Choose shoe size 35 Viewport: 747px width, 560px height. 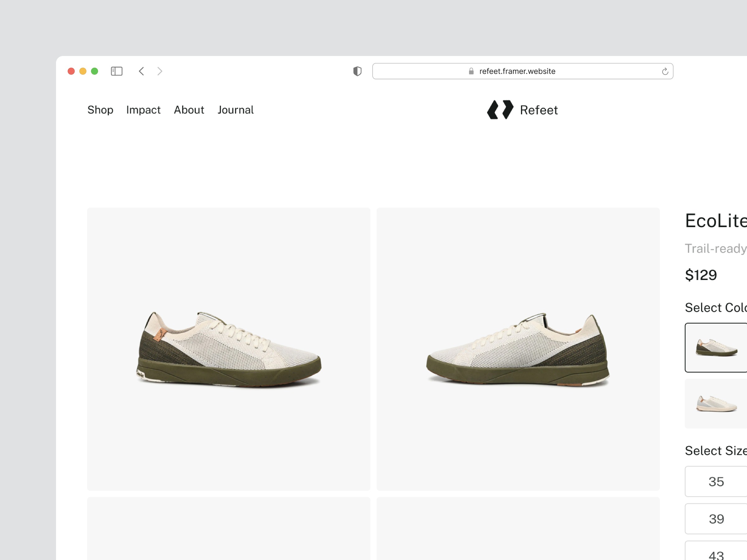[716, 481]
